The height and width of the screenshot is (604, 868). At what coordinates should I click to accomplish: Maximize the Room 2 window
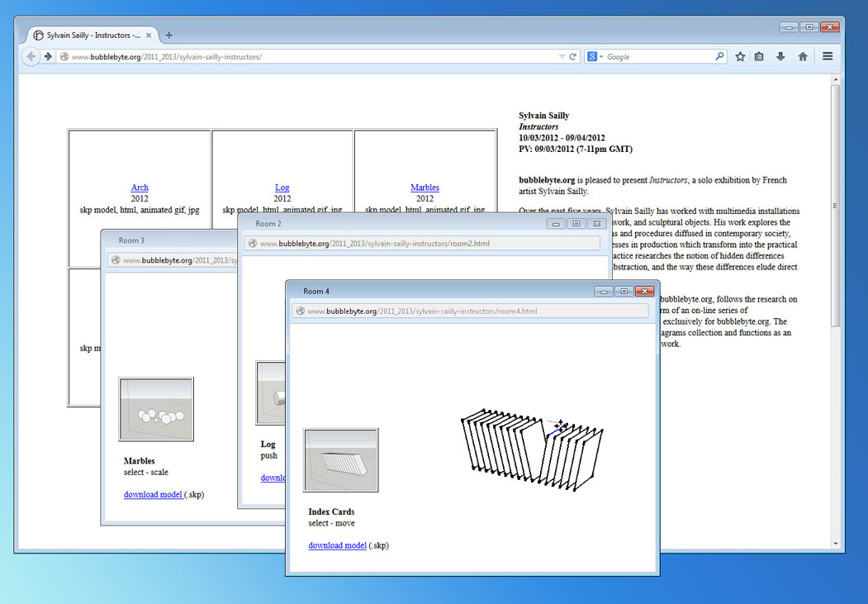click(576, 224)
